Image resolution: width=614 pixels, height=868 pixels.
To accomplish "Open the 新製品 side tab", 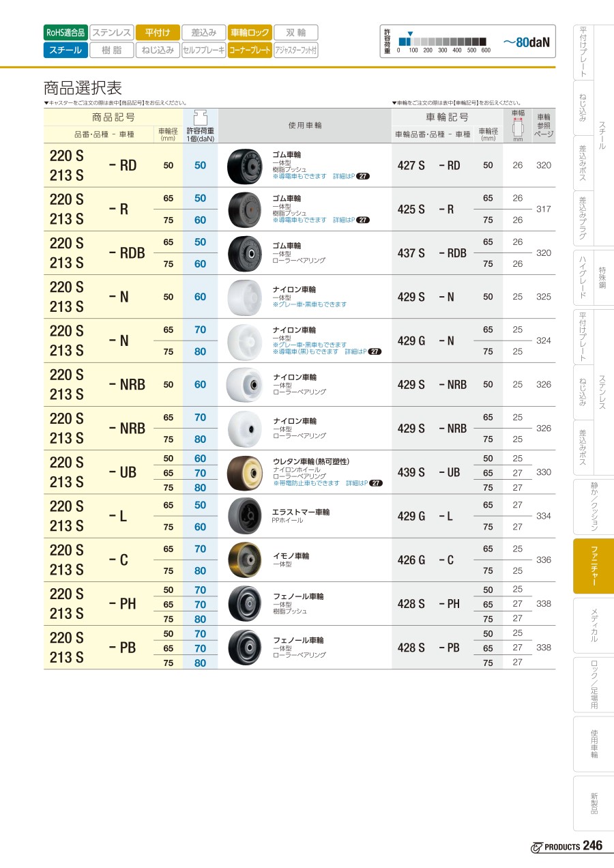I will [594, 802].
